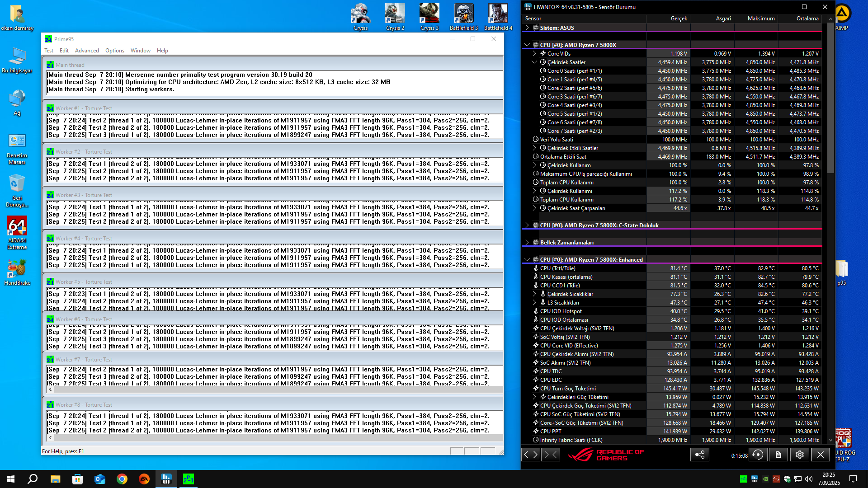Viewport: 868px width, 488px height.
Task: Expand Çekirdek Saat Çarpanları row
Action: click(x=534, y=208)
